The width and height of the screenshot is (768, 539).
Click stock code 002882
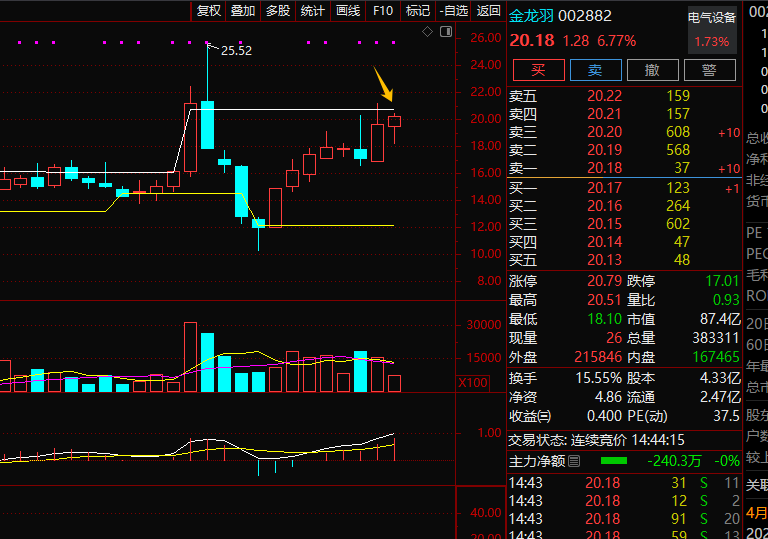pyautogui.click(x=585, y=16)
